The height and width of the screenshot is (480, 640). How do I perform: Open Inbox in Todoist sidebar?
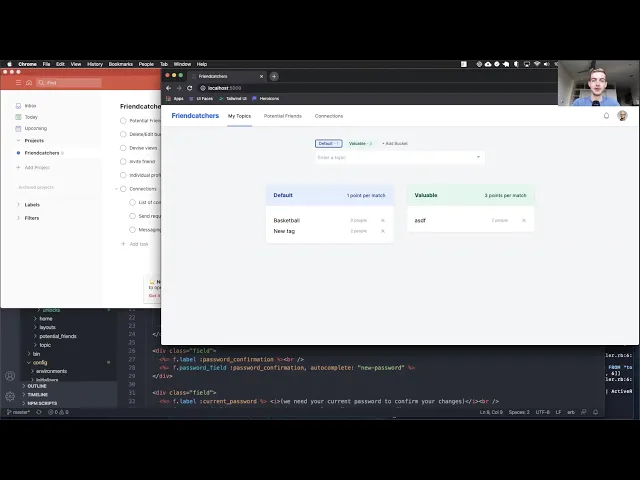click(26, 106)
